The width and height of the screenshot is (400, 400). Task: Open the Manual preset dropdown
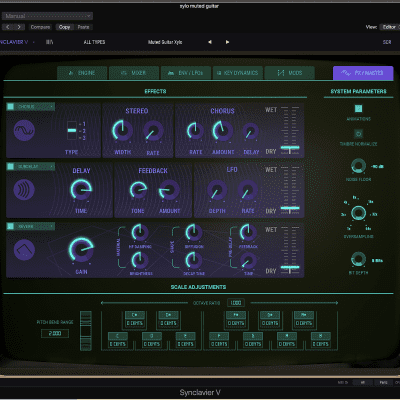click(47, 16)
